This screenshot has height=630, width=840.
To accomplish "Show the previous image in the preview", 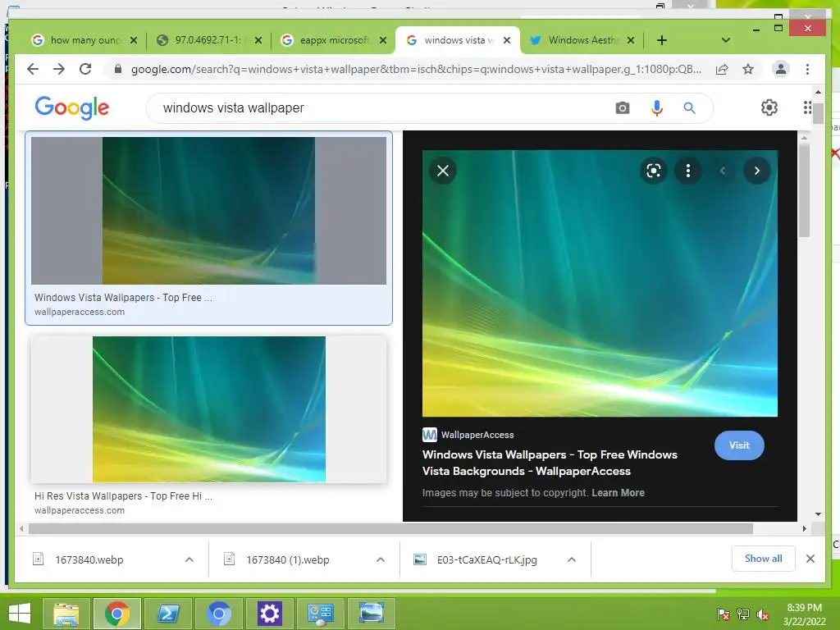I will [723, 171].
